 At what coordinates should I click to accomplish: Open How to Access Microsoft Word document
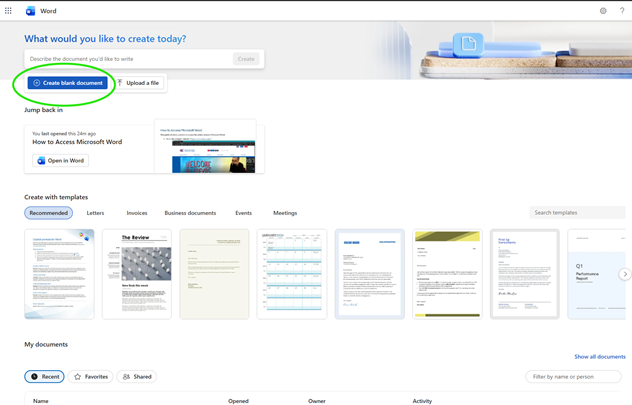tap(77, 142)
